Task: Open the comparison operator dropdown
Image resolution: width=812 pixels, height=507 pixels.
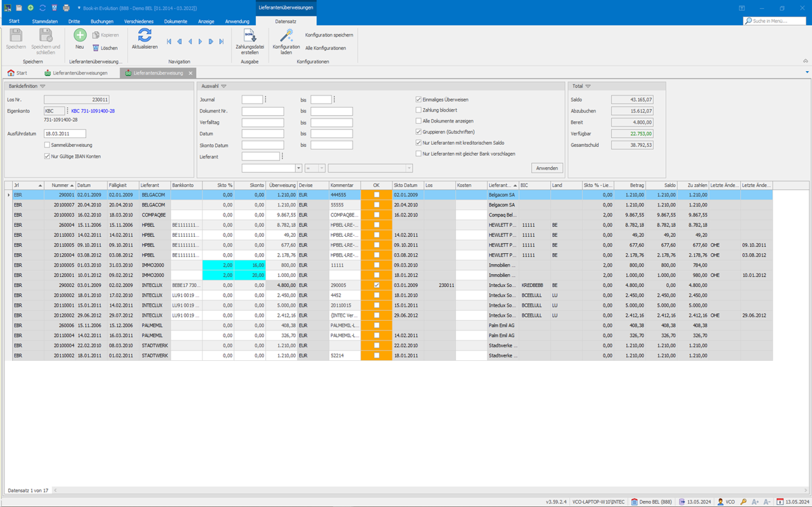Action: tap(321, 168)
